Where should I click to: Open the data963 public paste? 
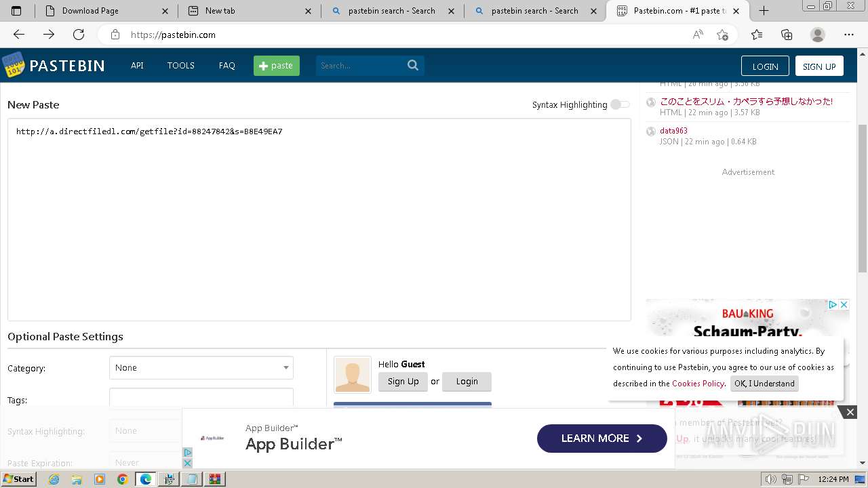click(x=673, y=131)
